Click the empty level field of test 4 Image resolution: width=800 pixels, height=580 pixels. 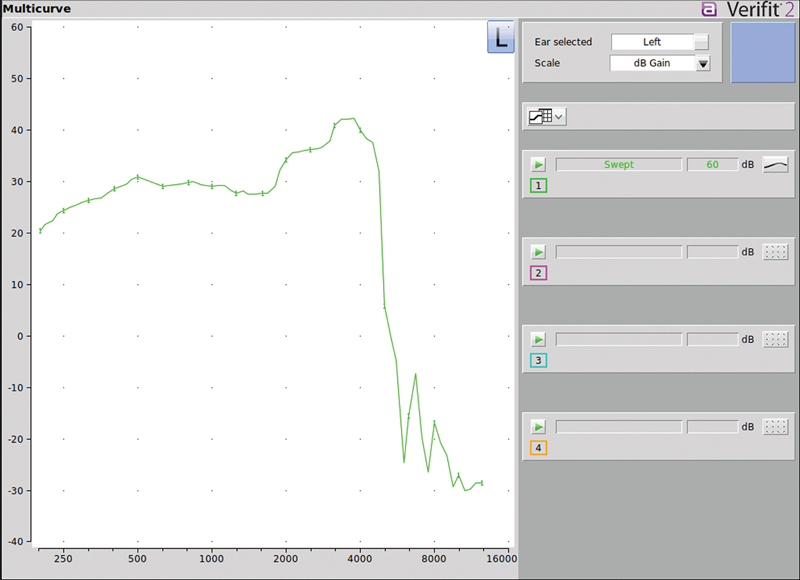712,426
